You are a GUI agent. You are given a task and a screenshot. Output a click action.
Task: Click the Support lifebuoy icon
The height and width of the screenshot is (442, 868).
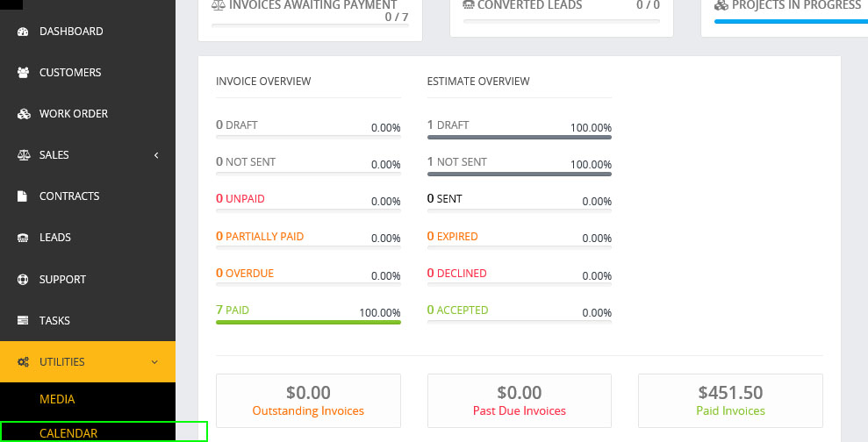(x=24, y=280)
